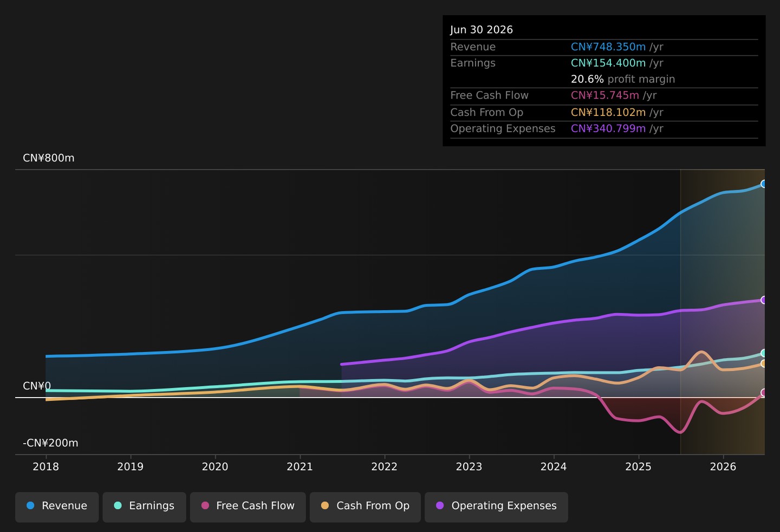The image size is (780, 532).
Task: Select the Earnings endpoint marker on chart
Action: [764, 353]
